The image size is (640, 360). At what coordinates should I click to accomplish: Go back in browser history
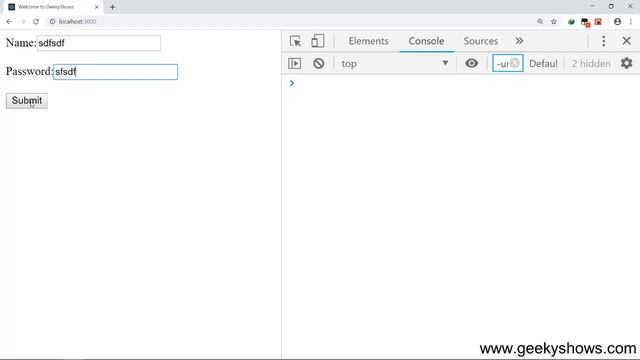pos(9,22)
